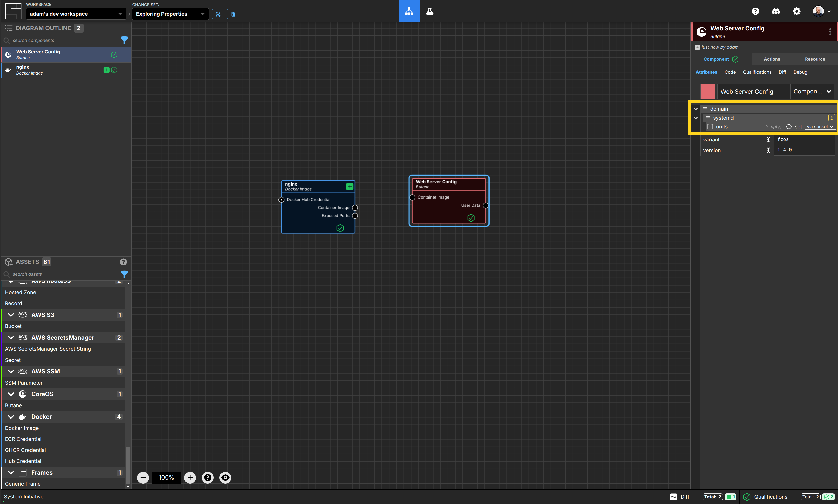This screenshot has height=504, width=838.
Task: Click the help question mark icon
Action: click(x=755, y=11)
